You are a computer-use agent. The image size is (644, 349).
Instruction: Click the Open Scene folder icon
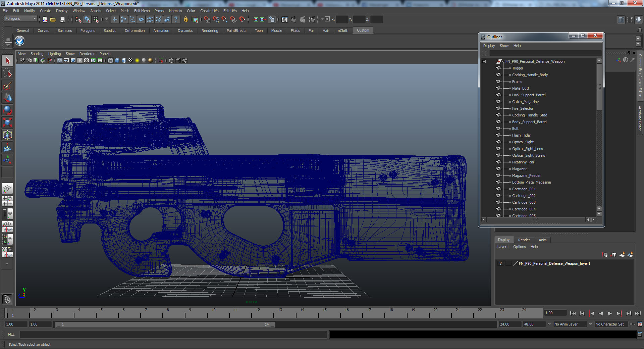click(53, 19)
